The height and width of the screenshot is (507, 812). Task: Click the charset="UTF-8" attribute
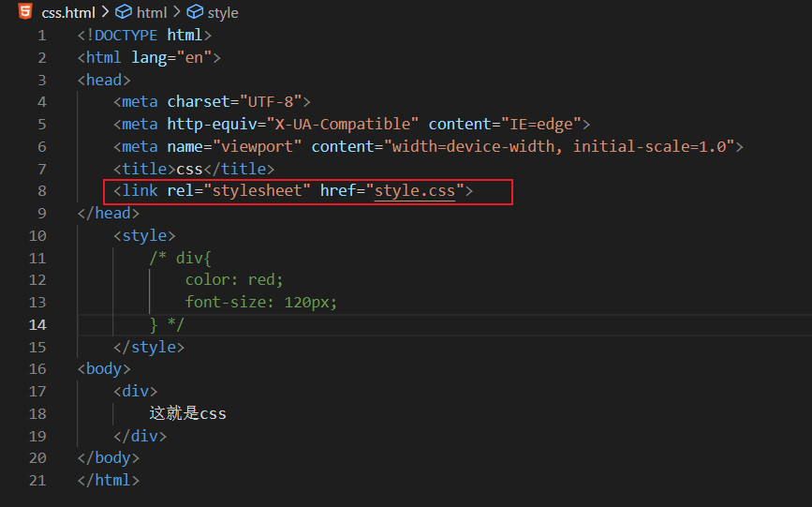click(x=234, y=101)
